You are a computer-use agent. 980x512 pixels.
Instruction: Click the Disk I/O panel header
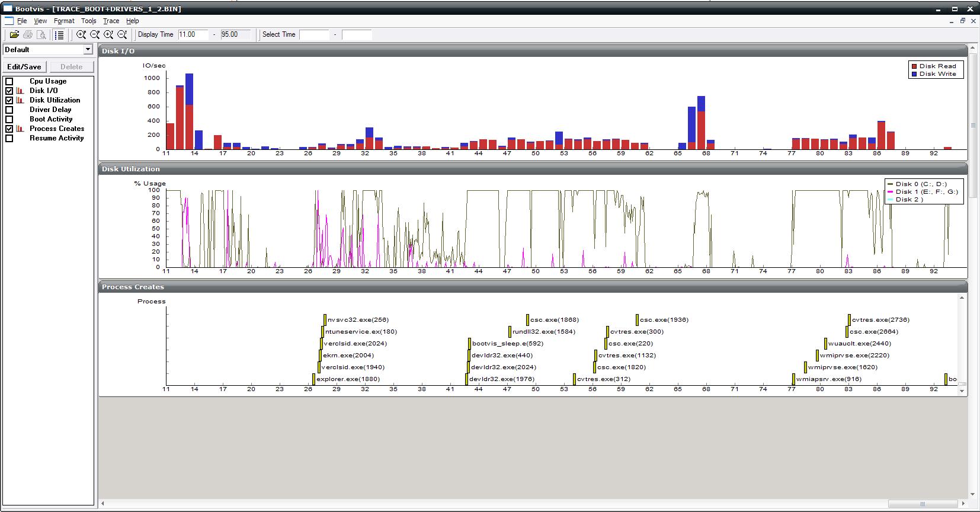tap(533, 51)
